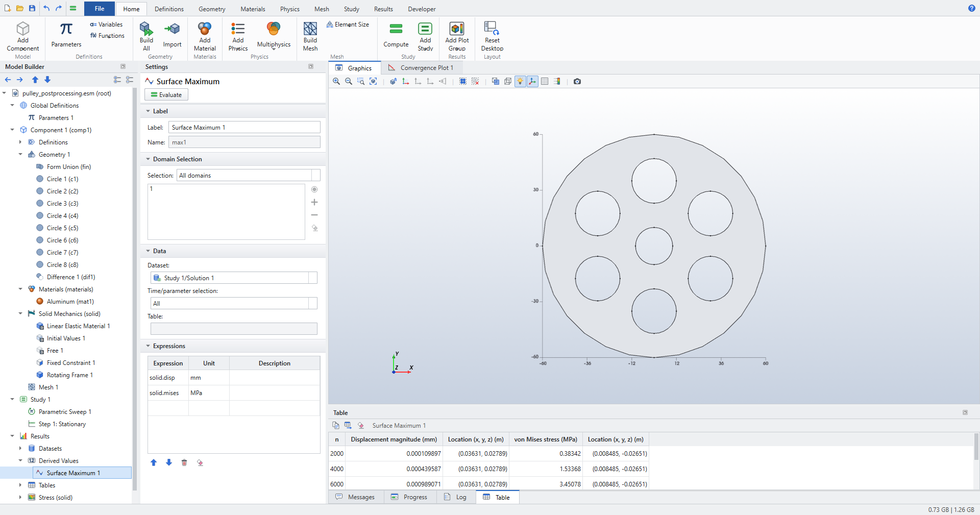Move expression row up with arrow icon
The height and width of the screenshot is (515, 980).
(154, 462)
